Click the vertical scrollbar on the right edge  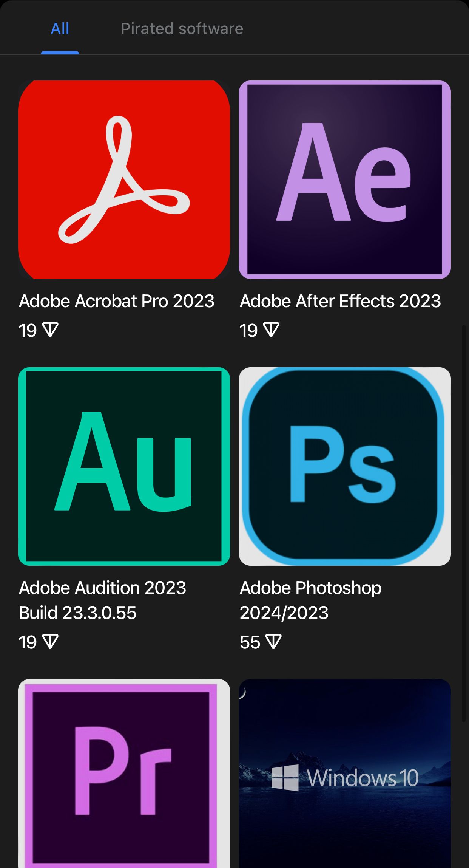pos(464,523)
